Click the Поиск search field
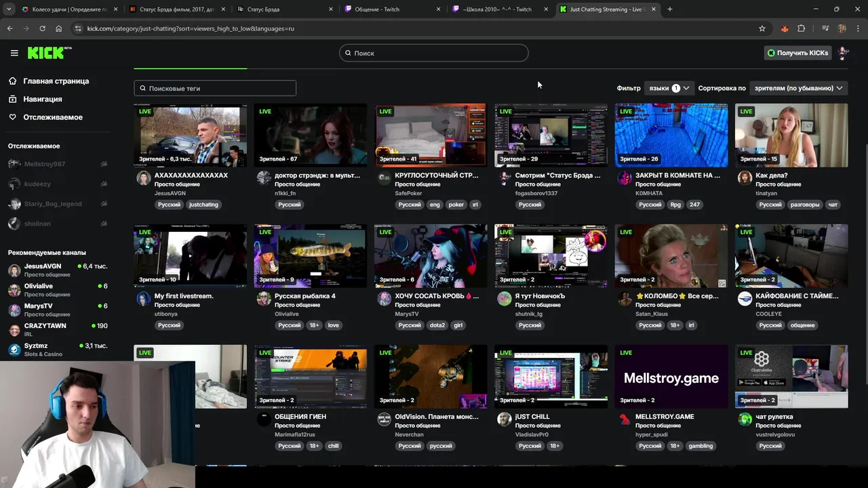This screenshot has width=868, height=488. pyautogui.click(x=434, y=53)
